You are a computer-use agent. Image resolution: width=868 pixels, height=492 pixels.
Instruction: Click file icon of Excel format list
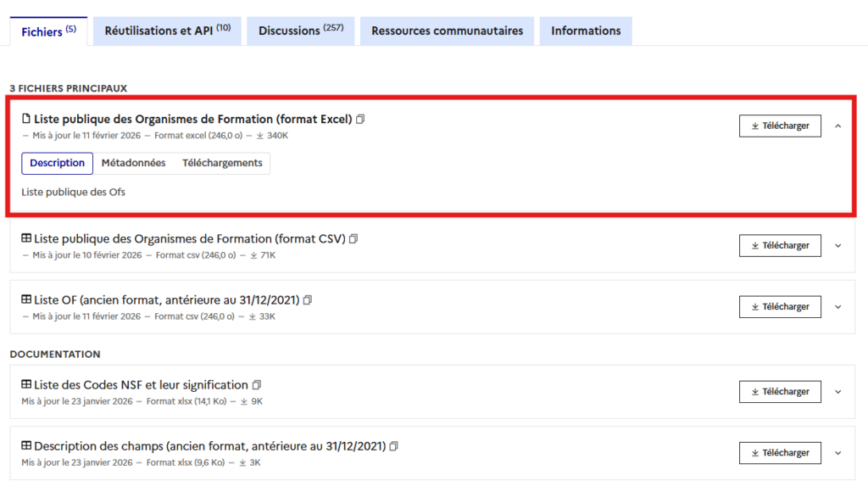(26, 120)
